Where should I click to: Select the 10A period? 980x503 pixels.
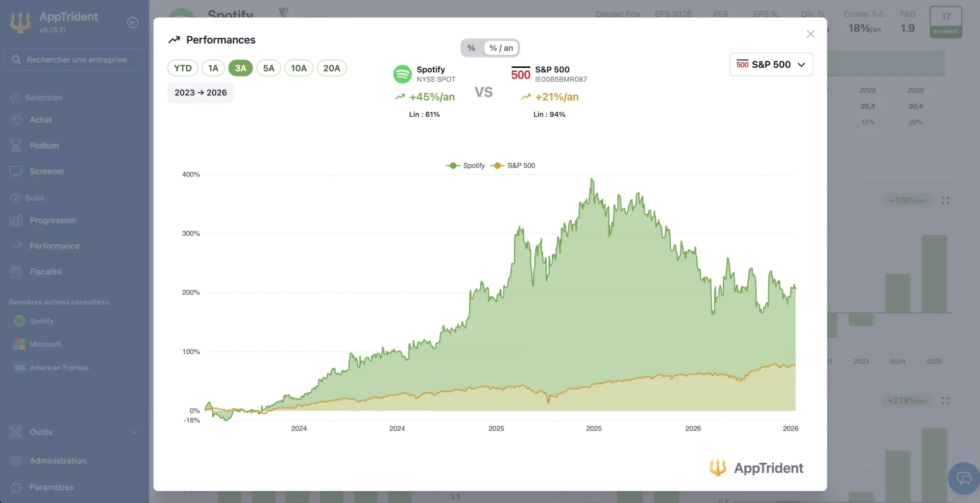(x=299, y=68)
